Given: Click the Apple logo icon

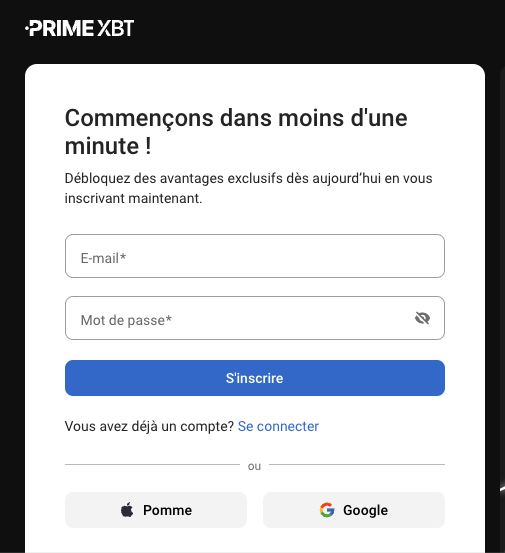Looking at the screenshot, I should tap(127, 510).
